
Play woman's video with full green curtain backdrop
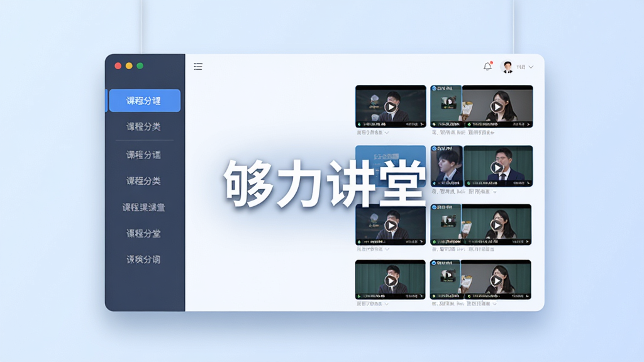tap(497, 225)
